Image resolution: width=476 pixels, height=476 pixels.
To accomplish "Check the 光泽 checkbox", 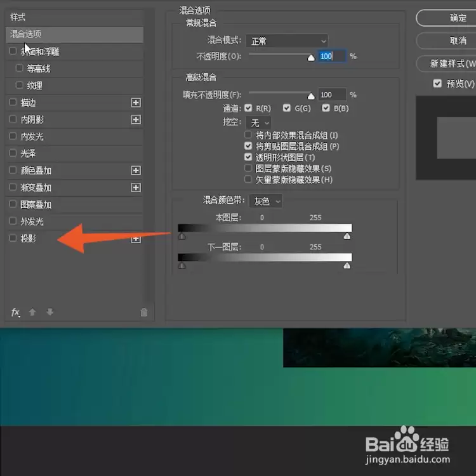I will coord(13,153).
